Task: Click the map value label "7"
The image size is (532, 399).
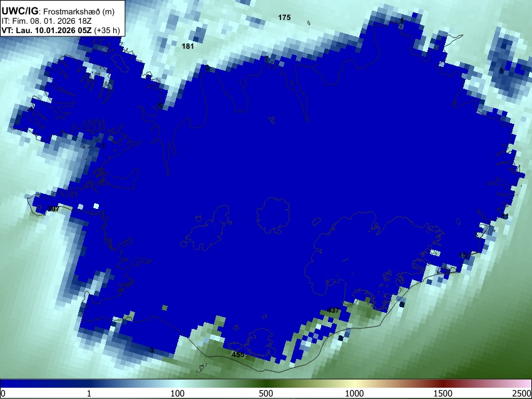Action: (x=267, y=59)
